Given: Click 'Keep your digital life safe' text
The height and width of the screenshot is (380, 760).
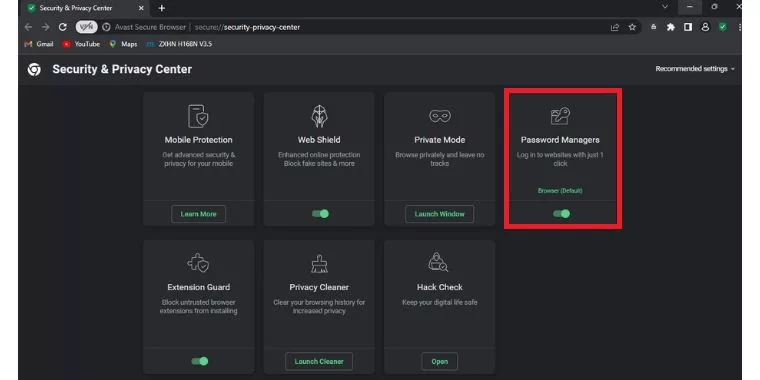Looking at the screenshot, I should click(440, 302).
